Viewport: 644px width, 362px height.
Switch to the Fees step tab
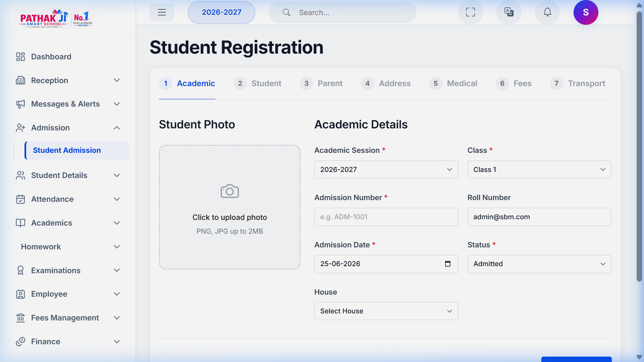click(x=514, y=83)
